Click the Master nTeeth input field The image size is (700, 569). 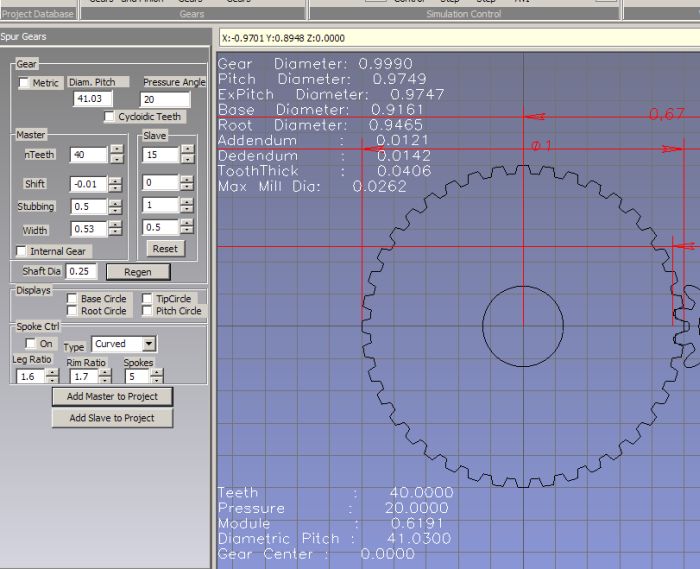[89, 154]
